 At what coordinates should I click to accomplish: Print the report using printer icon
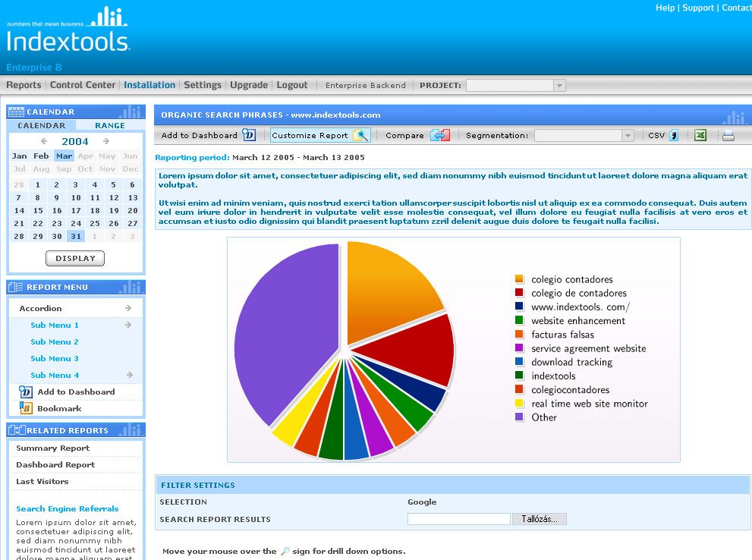coord(728,136)
